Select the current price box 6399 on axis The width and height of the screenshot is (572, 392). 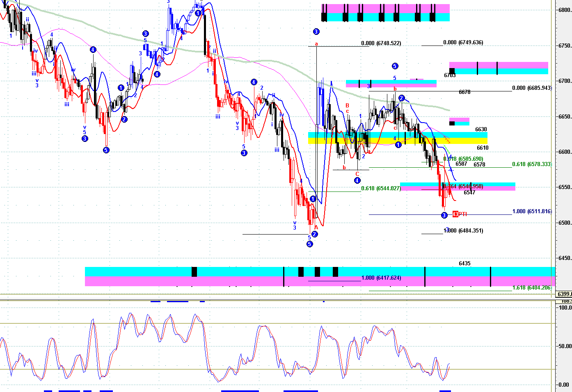coord(564,294)
